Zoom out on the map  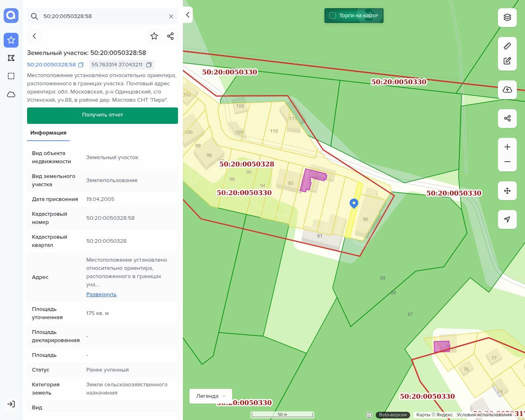point(507,162)
